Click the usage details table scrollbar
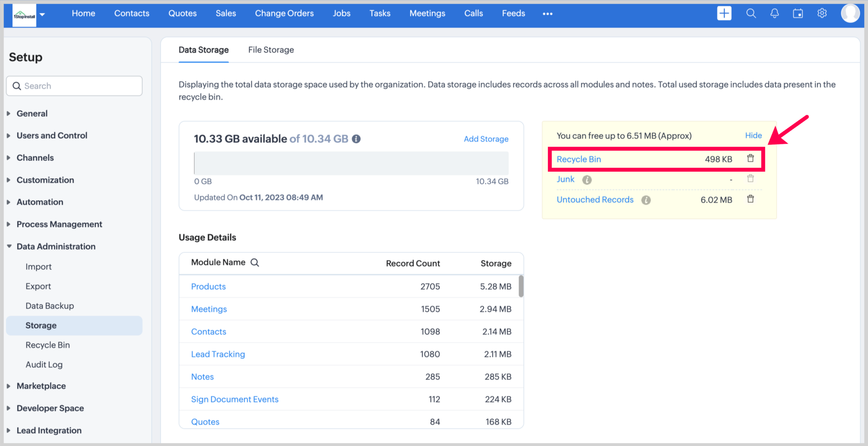868x446 pixels. (x=521, y=286)
